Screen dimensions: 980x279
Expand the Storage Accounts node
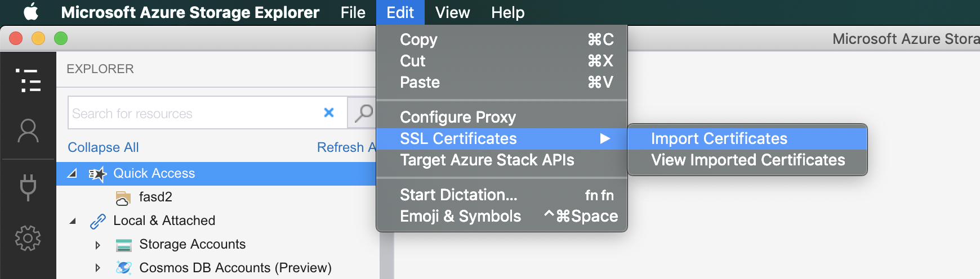pos(98,245)
